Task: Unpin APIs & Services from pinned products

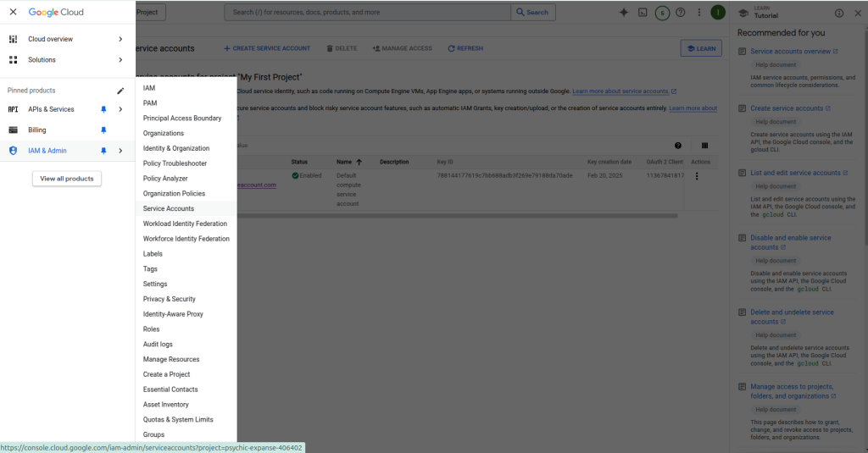Action: pos(103,109)
